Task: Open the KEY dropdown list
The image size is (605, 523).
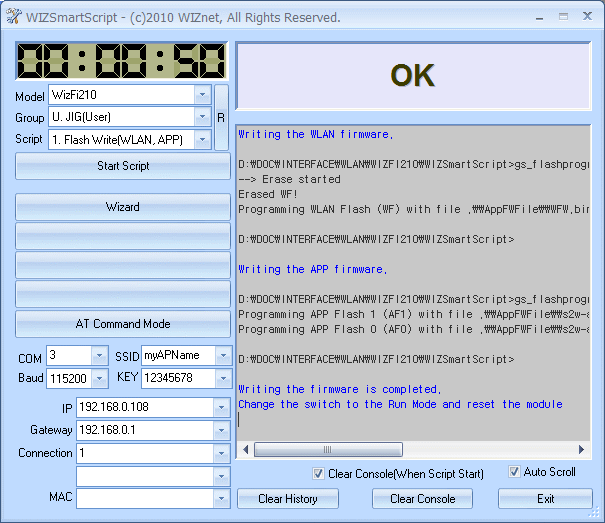Action: click(223, 378)
